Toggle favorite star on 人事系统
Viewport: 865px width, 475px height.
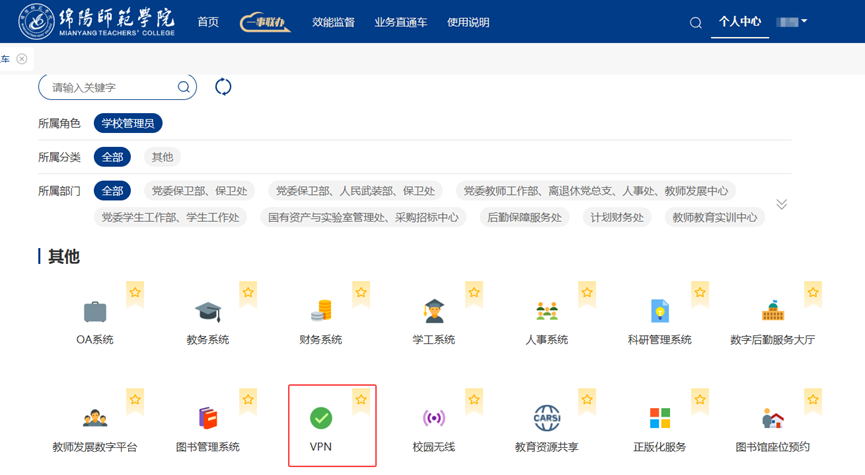[x=587, y=293]
